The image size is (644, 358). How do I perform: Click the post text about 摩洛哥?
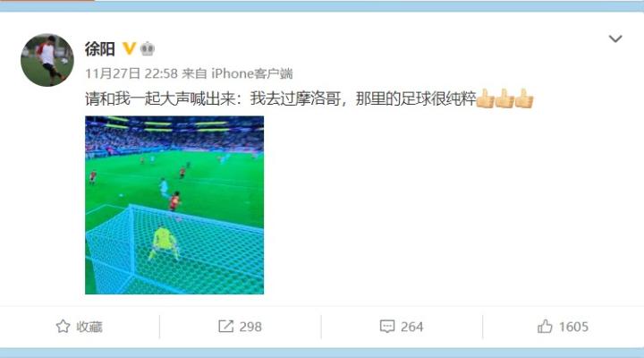[x=281, y=99]
